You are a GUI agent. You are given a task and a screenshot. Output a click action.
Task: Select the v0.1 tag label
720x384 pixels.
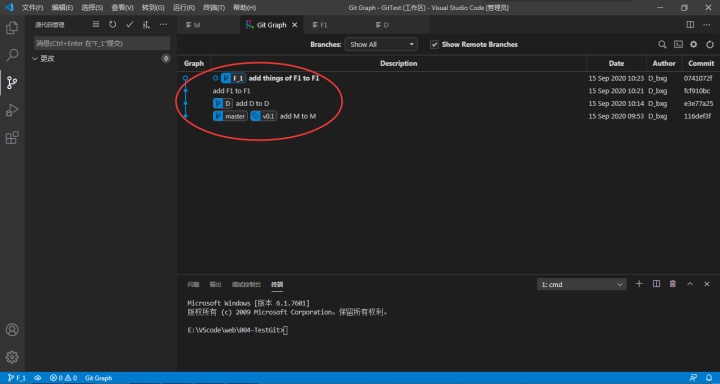264,116
